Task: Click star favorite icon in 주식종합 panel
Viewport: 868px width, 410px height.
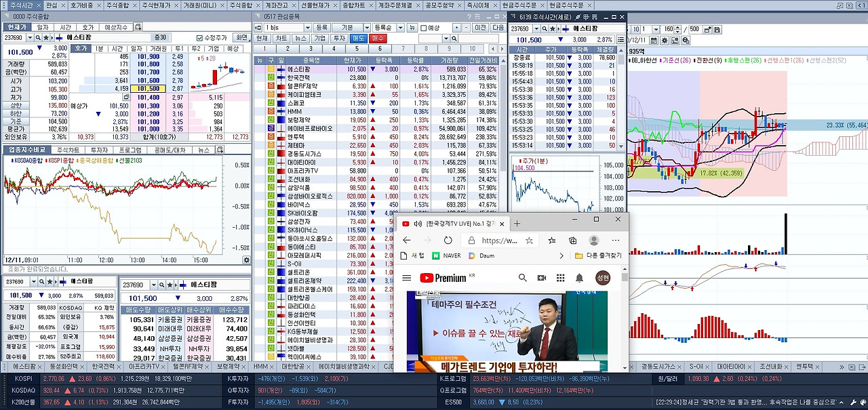Action: (x=46, y=38)
